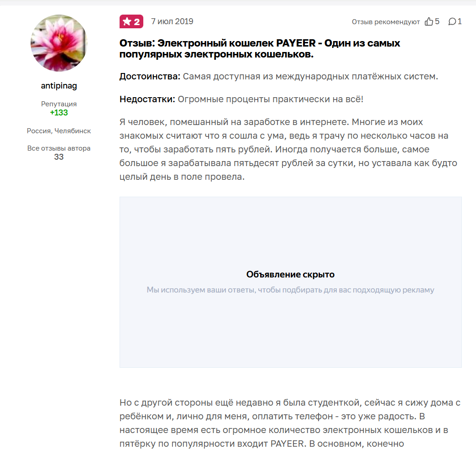The width and height of the screenshot is (476, 449).
Task: Click the recommend count number 5
Action: pyautogui.click(x=437, y=21)
